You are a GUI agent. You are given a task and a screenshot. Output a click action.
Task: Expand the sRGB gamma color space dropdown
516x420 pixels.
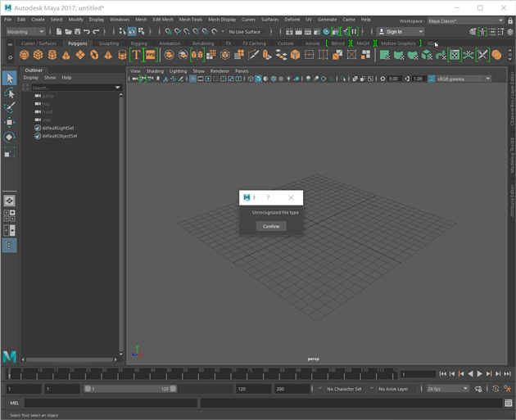click(464, 79)
